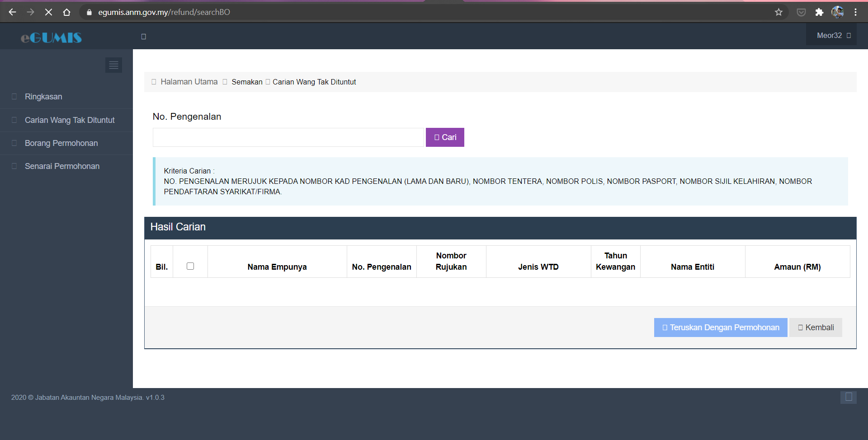Focus the No. Pengenalan input field

click(288, 137)
